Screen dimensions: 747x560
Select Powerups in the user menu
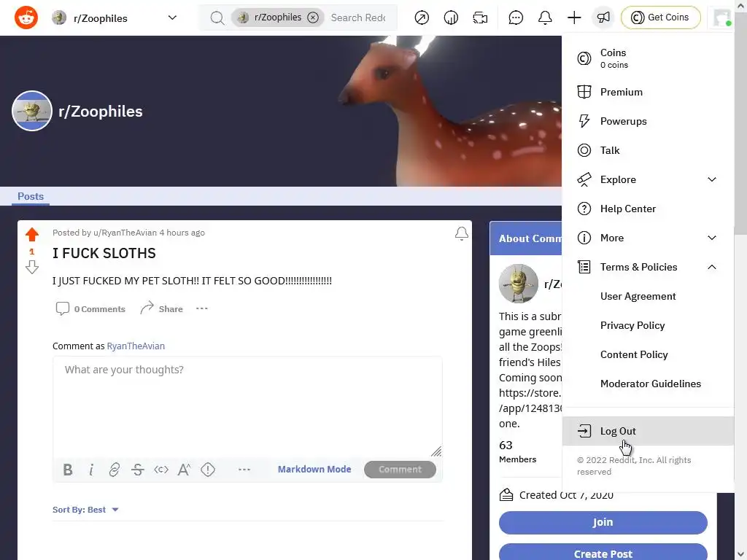648,121
